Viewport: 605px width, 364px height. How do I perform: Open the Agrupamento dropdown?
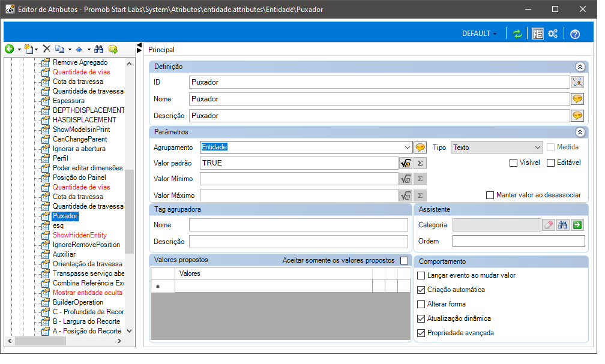pos(407,148)
